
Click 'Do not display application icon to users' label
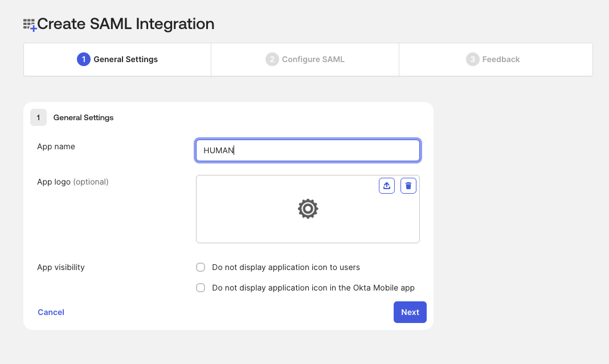coord(285,267)
